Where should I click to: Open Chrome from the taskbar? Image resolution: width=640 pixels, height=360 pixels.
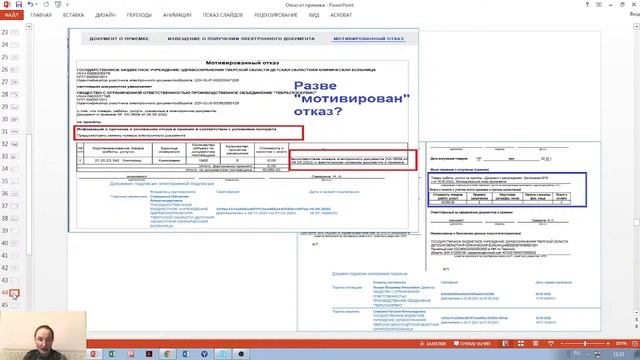pos(167,354)
